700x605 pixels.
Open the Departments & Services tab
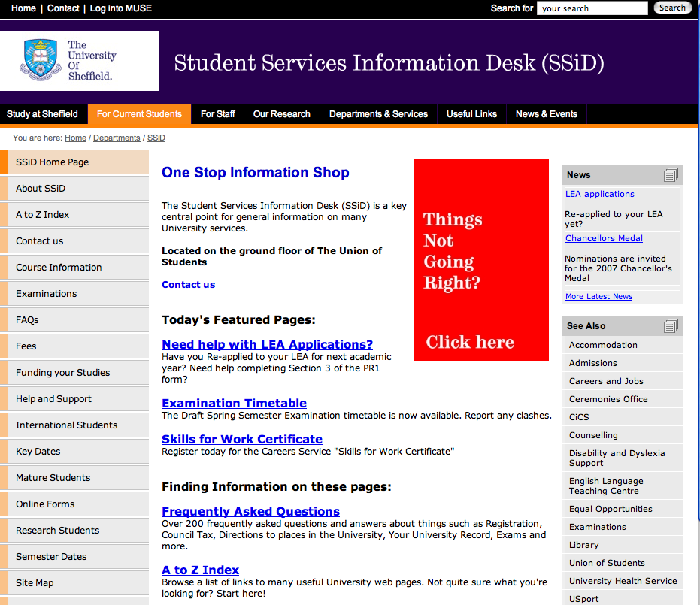point(379,114)
